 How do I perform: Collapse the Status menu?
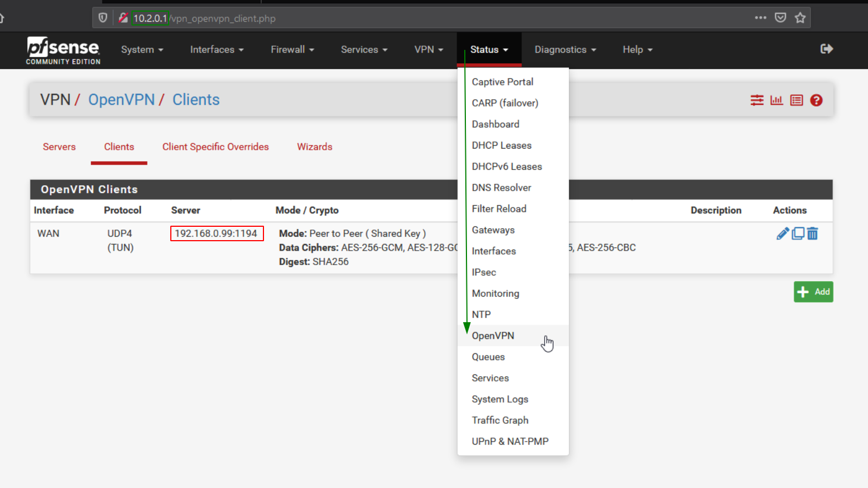click(x=489, y=49)
